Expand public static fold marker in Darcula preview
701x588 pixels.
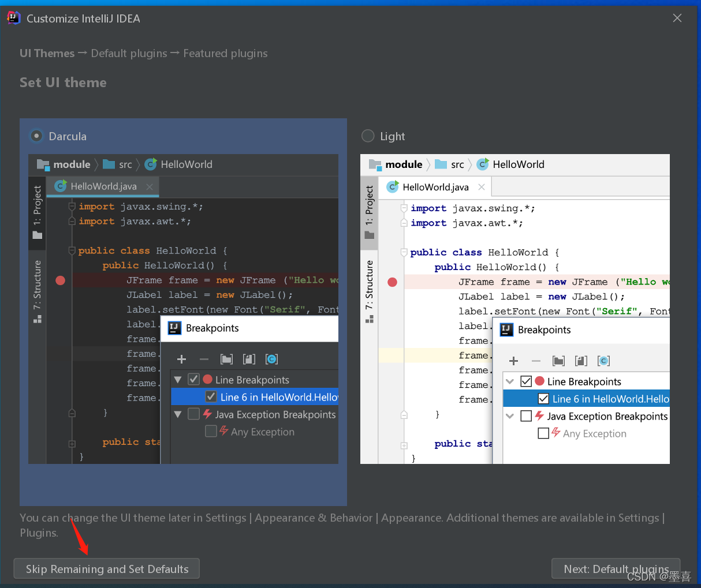pyautogui.click(x=72, y=444)
